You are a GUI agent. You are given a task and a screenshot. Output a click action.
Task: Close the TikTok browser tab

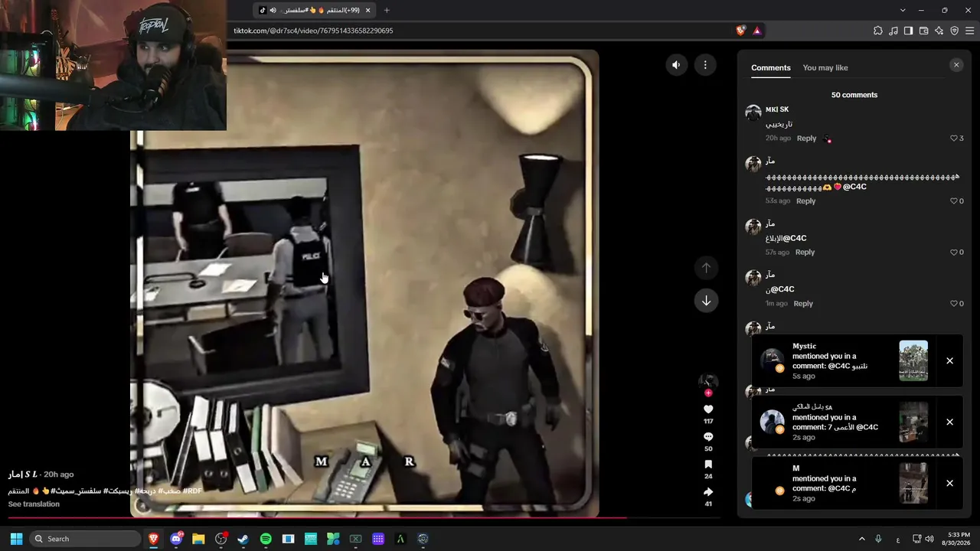pyautogui.click(x=368, y=10)
